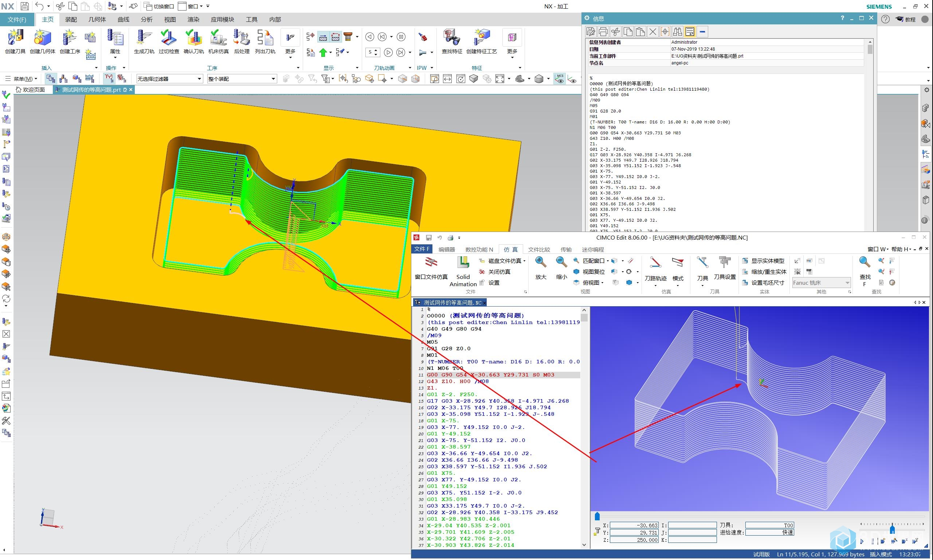Click Switch Window (切换窗口) in NX

159,6
